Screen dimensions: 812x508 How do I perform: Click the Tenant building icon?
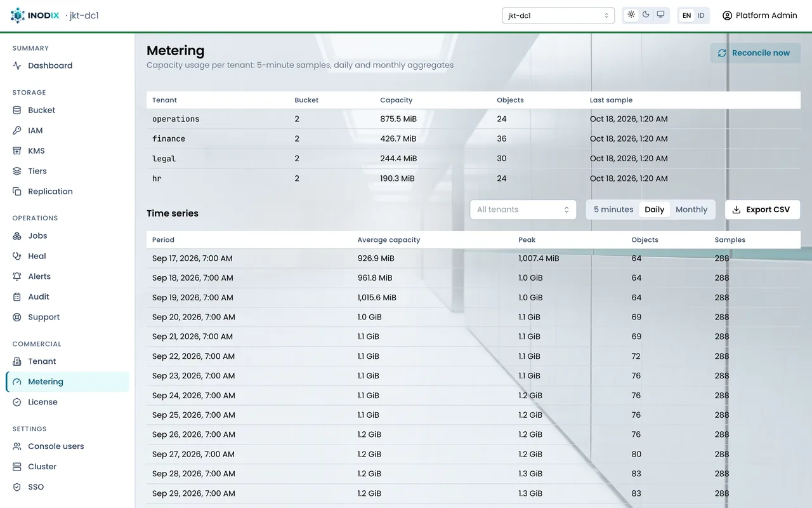click(17, 361)
